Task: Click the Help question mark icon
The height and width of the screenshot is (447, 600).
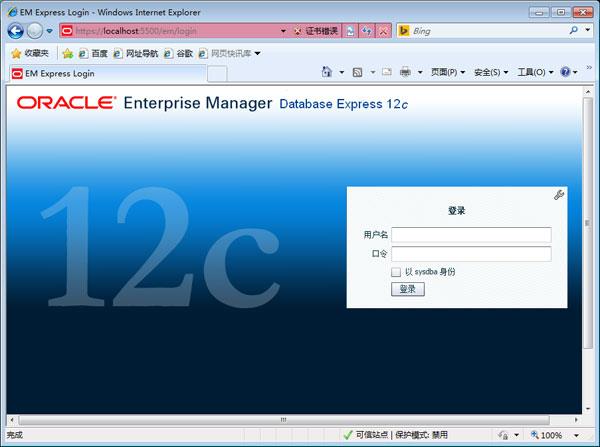Action: tap(565, 72)
